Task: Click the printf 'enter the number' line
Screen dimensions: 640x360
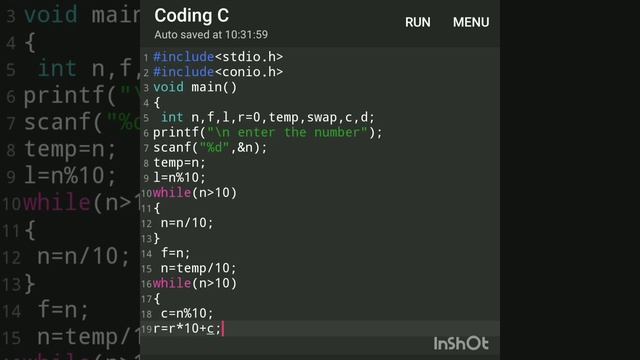Action: [268, 133]
